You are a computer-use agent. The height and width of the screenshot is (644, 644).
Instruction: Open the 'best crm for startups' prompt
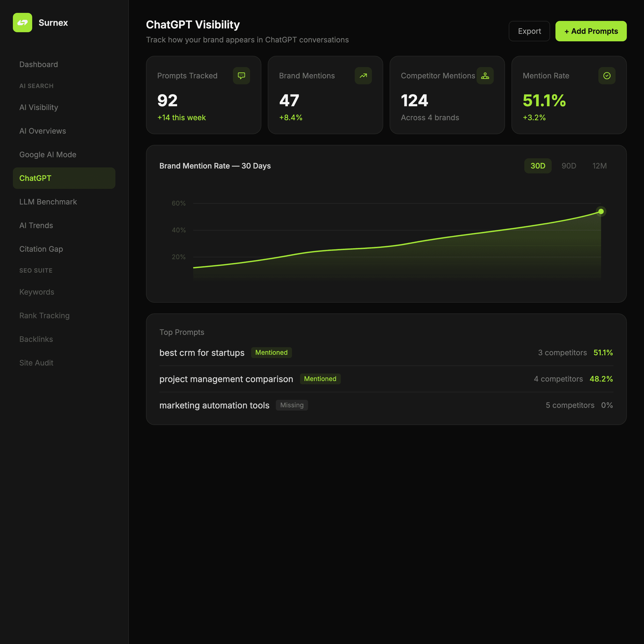(x=202, y=353)
